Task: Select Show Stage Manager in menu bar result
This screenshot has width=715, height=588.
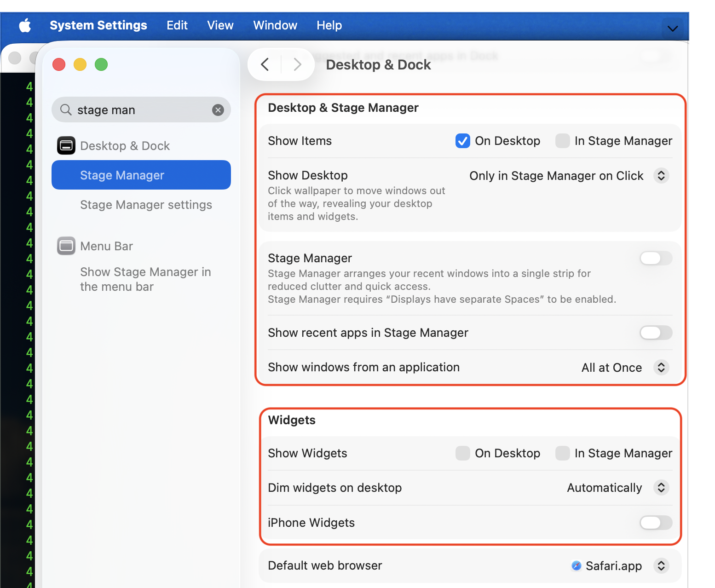Action: click(145, 279)
